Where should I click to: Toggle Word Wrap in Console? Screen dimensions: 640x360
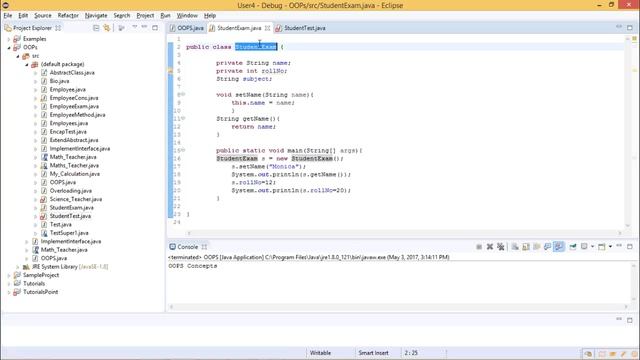pyautogui.click(x=537, y=247)
